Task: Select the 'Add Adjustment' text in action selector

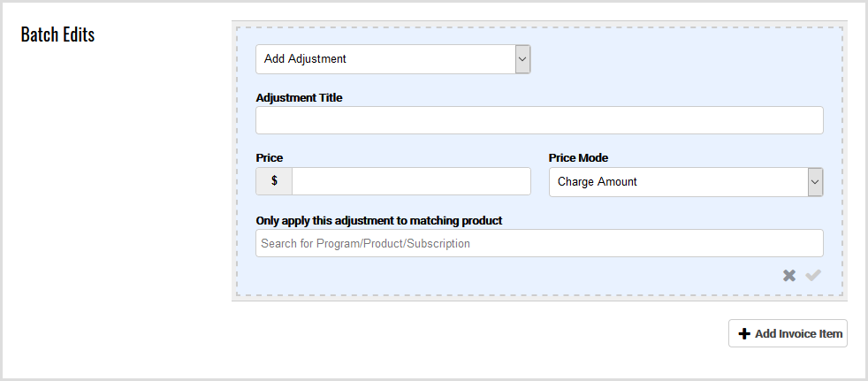Action: pos(305,59)
